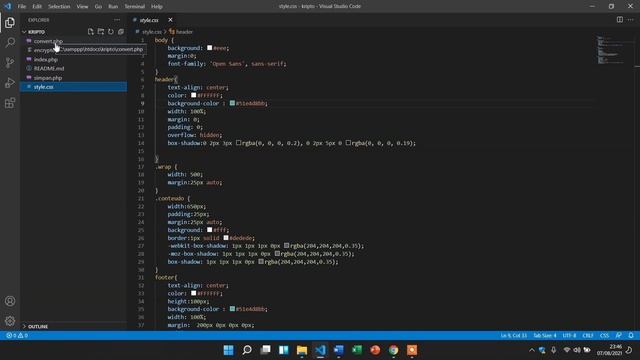This screenshot has height=360, width=640.
Task: Open the Explorer view in activity bar
Action: tap(10, 22)
